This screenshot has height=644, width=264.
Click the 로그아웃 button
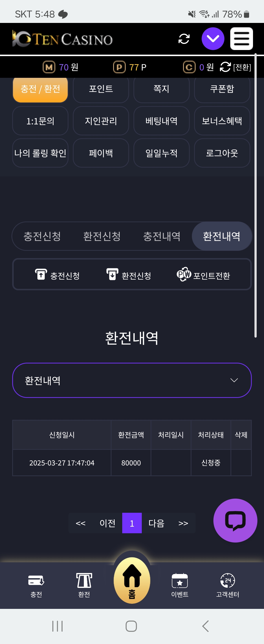(x=222, y=153)
